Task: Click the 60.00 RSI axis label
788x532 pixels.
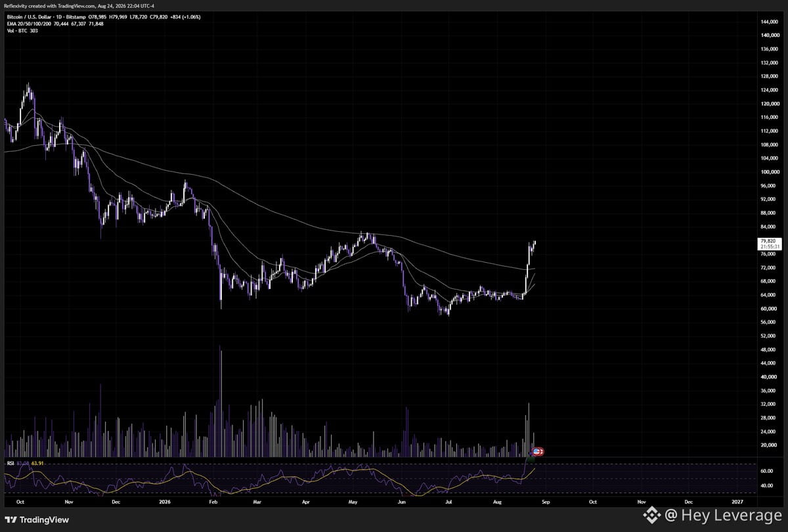Action: [766, 472]
